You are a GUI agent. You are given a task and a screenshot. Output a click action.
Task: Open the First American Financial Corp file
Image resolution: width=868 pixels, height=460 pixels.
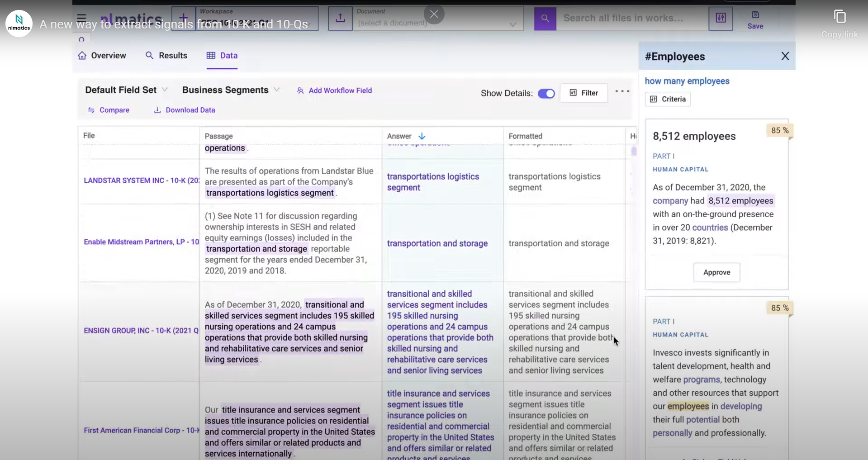tap(141, 430)
